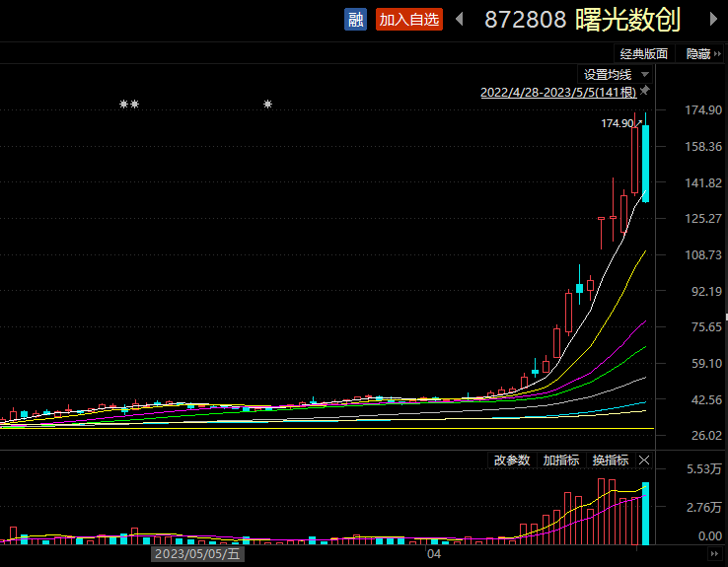Close the volume indicator panel
The width and height of the screenshot is (728, 567).
[644, 461]
